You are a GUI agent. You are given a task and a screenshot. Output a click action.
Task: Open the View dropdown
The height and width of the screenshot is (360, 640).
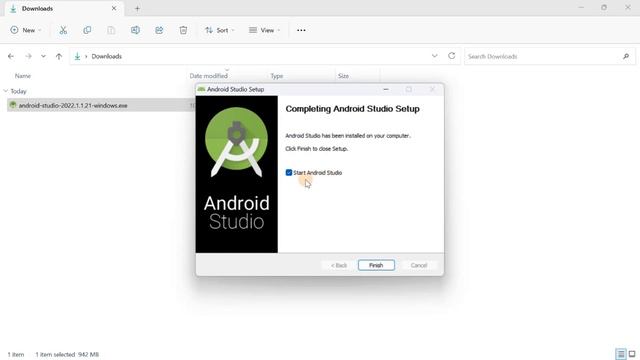coord(264,30)
